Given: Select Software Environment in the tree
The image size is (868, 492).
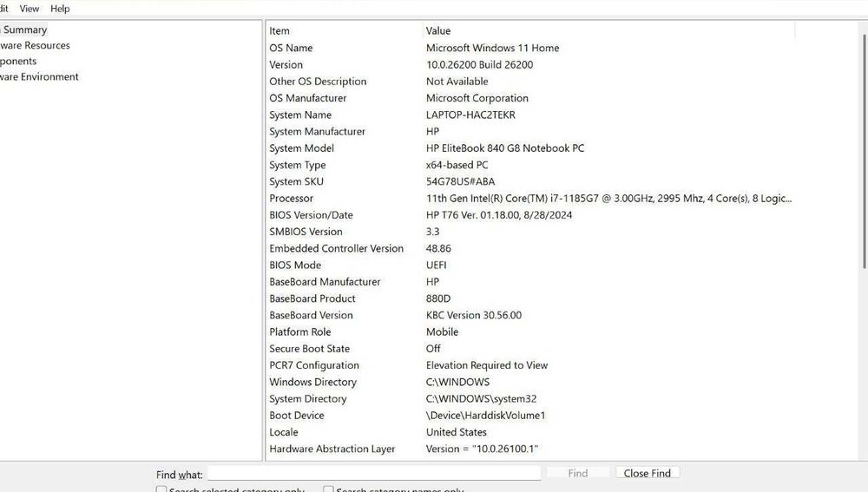Looking at the screenshot, I should tap(39, 76).
